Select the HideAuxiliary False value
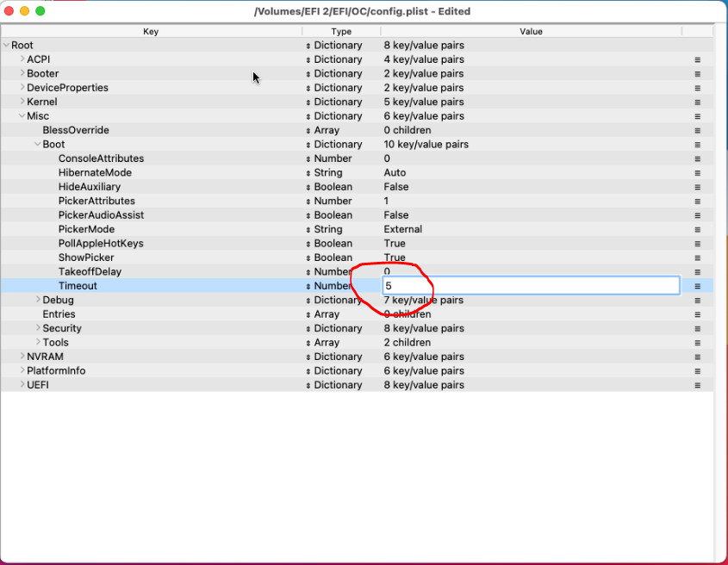 (396, 187)
